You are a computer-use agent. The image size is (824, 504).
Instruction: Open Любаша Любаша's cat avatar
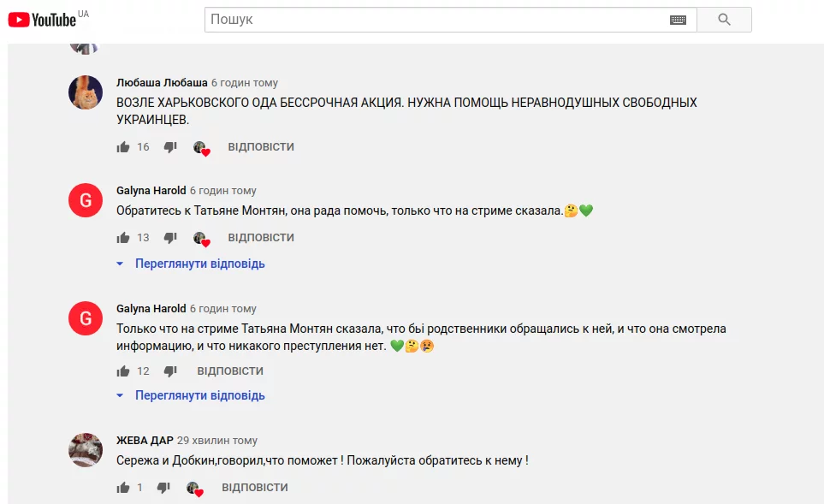[x=86, y=92]
